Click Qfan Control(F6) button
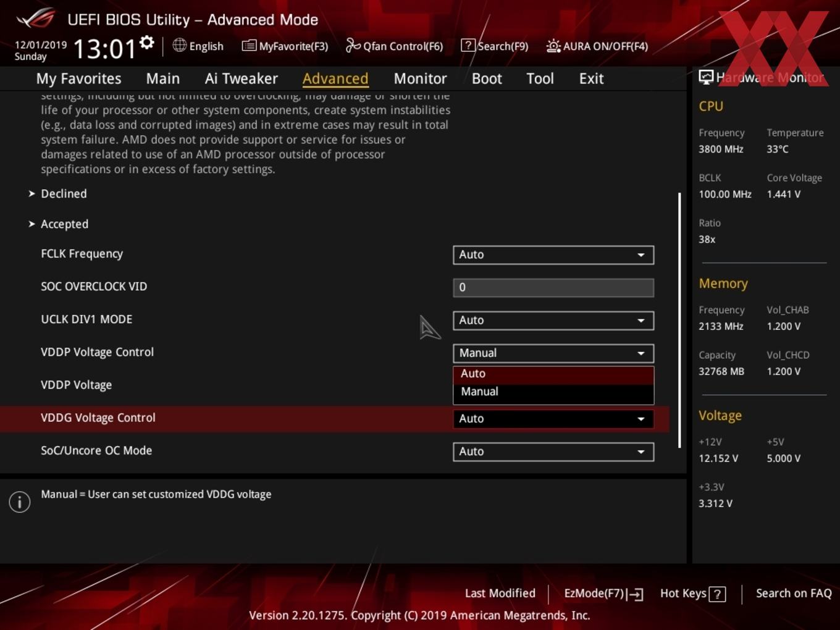The image size is (840, 630). (394, 46)
